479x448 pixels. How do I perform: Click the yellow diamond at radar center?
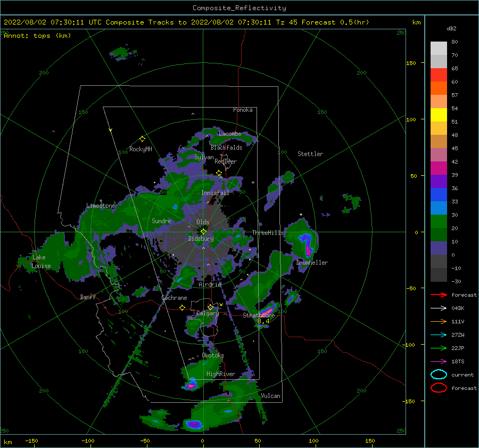203,232
